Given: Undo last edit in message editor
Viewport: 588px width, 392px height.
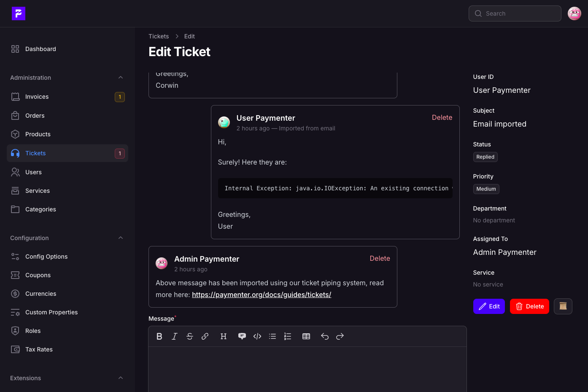Looking at the screenshot, I should [x=325, y=336].
